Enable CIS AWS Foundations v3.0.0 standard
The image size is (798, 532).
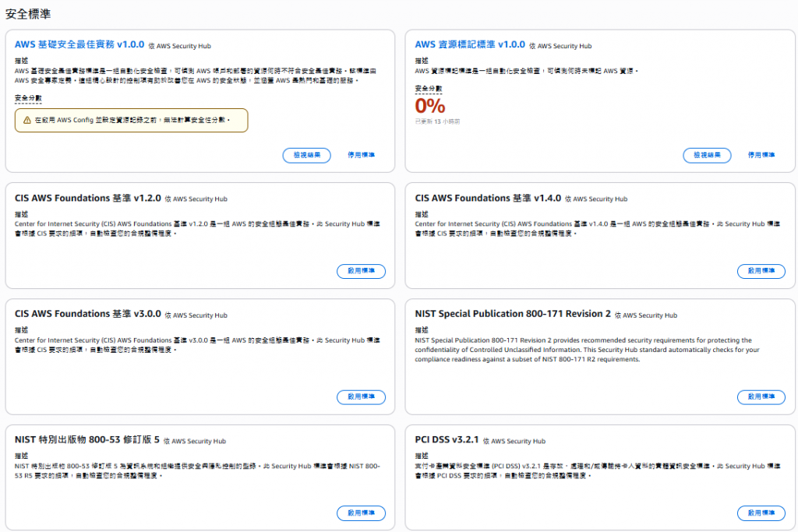coord(362,396)
